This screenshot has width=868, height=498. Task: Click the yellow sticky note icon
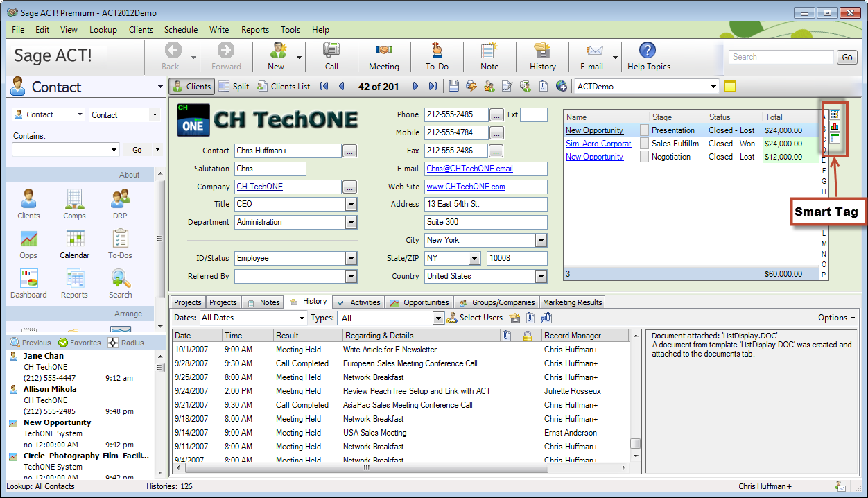pyautogui.click(x=729, y=87)
